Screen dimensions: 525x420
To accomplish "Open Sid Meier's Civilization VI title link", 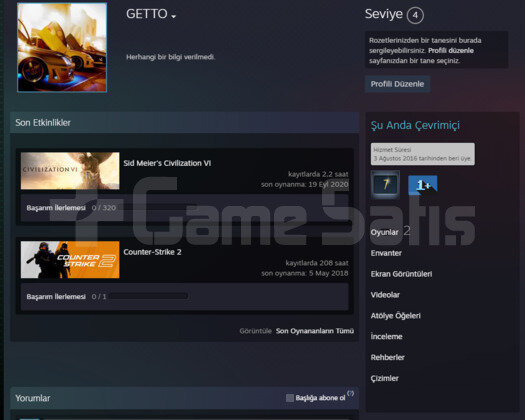I will coord(167,163).
